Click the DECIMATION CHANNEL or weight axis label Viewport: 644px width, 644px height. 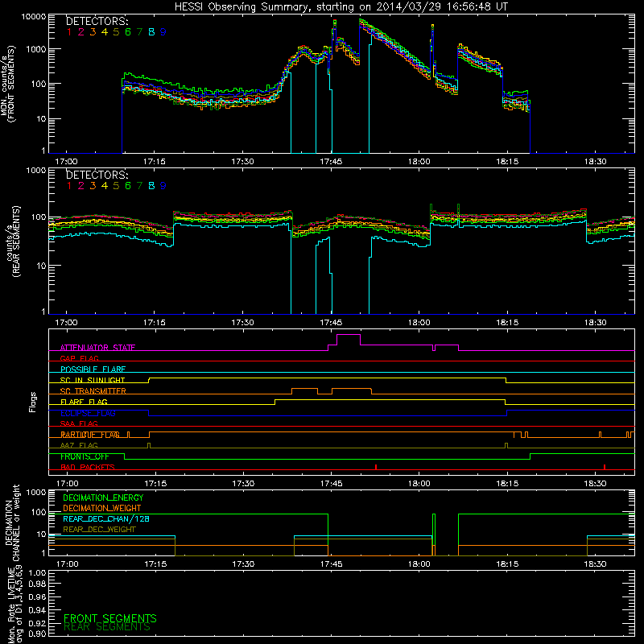point(13,522)
